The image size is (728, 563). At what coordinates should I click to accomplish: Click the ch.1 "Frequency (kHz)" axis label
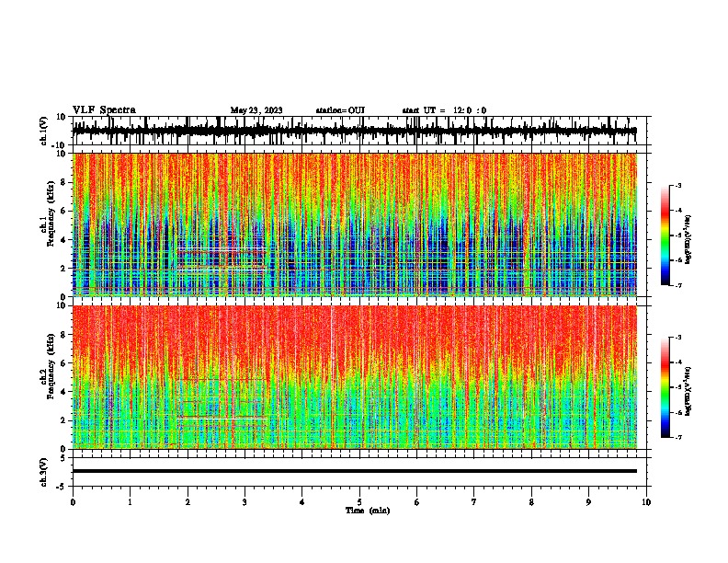pyautogui.click(x=51, y=213)
